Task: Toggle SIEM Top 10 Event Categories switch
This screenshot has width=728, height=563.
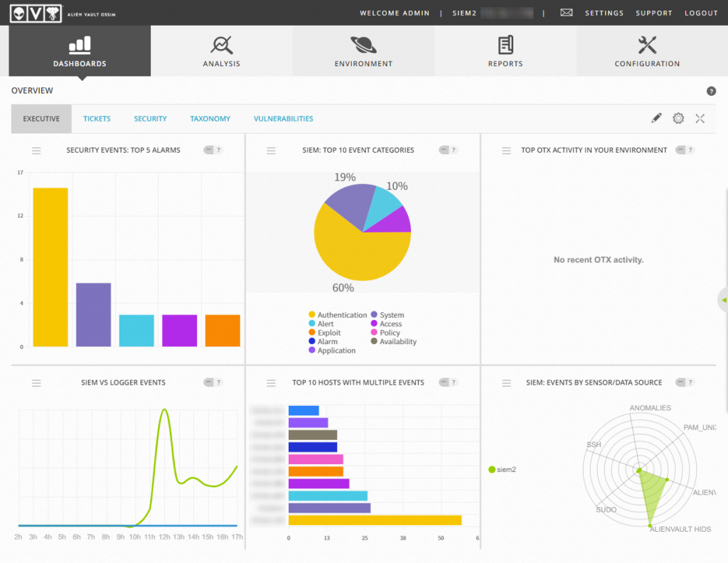Action: tap(444, 150)
